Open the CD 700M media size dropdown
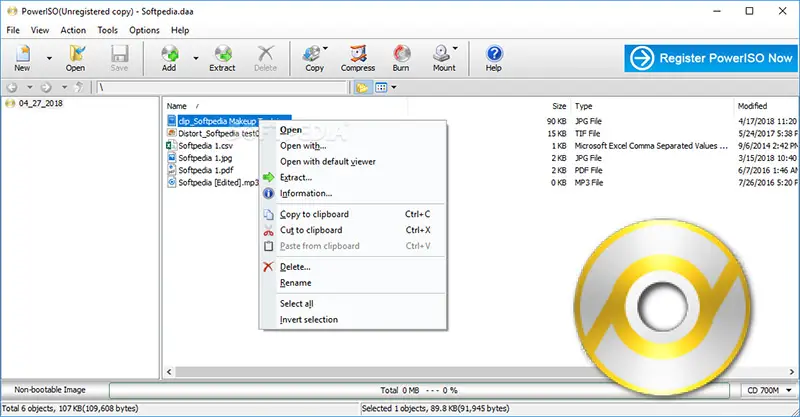The height and width of the screenshot is (417, 800). click(x=768, y=390)
